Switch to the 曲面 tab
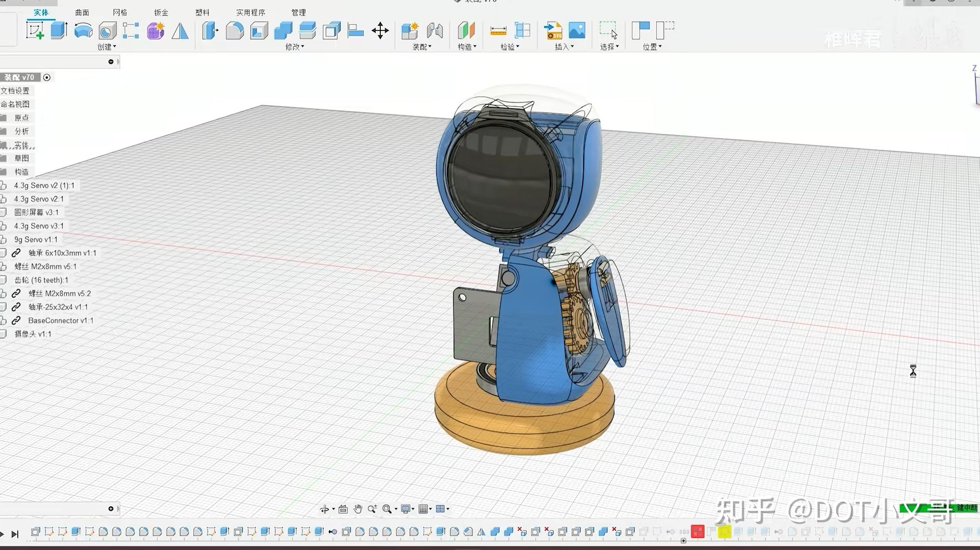The image size is (980, 550). (82, 13)
